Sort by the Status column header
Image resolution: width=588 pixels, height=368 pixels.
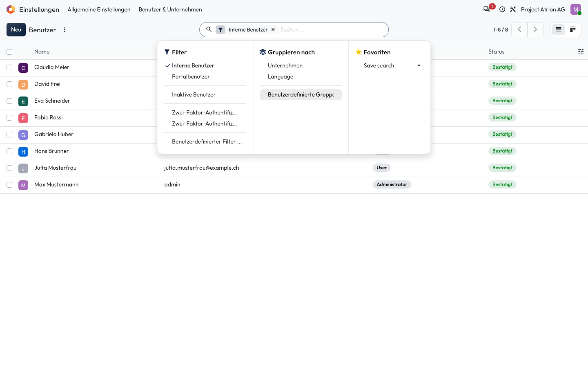coord(497,52)
